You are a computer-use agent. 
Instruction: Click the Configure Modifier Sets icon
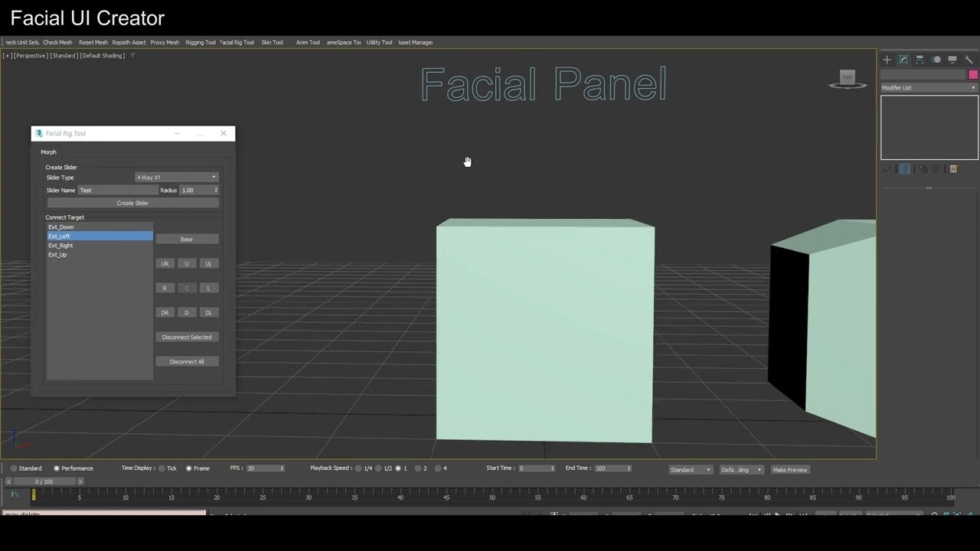point(954,169)
